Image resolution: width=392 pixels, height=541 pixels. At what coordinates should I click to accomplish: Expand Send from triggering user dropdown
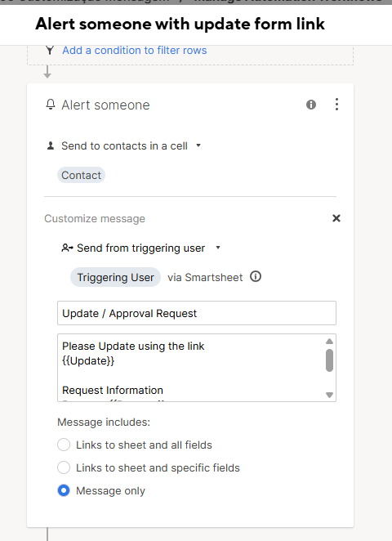[x=218, y=248]
